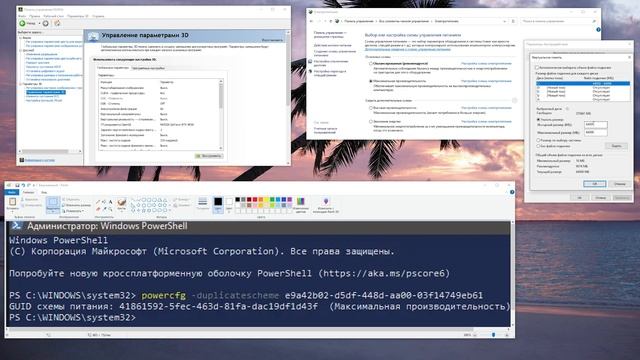Click Home icon in NVIDIA toolbar
The height and width of the screenshot is (360, 640).
click(57, 23)
